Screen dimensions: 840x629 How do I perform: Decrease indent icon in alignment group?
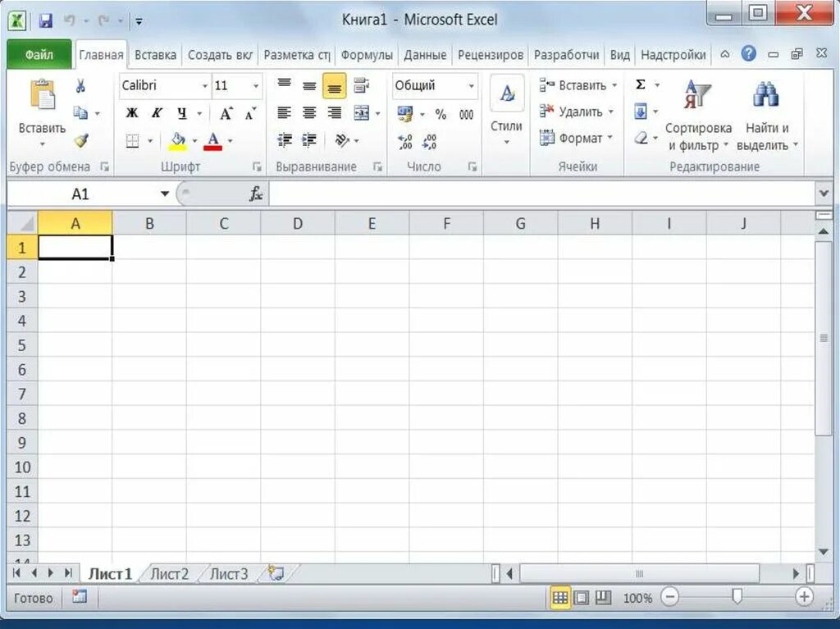(x=285, y=140)
